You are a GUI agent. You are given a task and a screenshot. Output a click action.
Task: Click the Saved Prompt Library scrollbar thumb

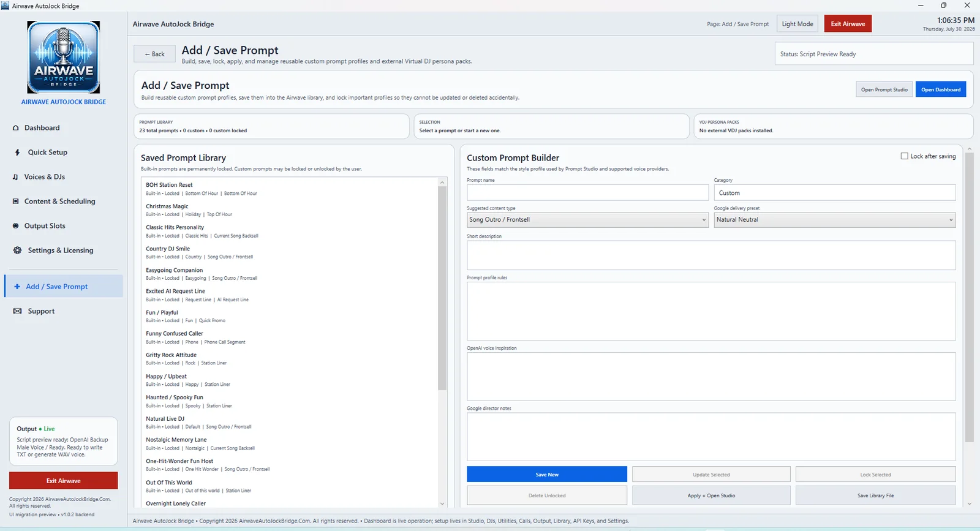tap(442, 288)
